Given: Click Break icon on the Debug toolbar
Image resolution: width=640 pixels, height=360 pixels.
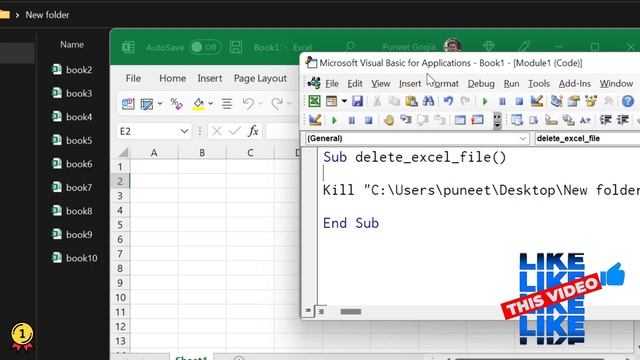Looking at the screenshot, I should [x=351, y=120].
